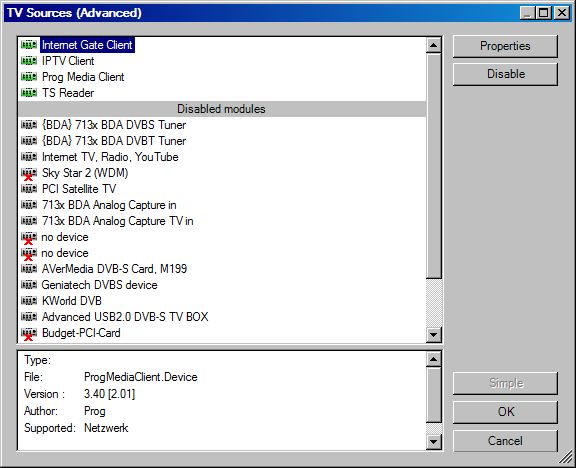Viewport: 576px width, 468px height.
Task: Click icon beside KWorld DVB
Action: click(x=29, y=301)
